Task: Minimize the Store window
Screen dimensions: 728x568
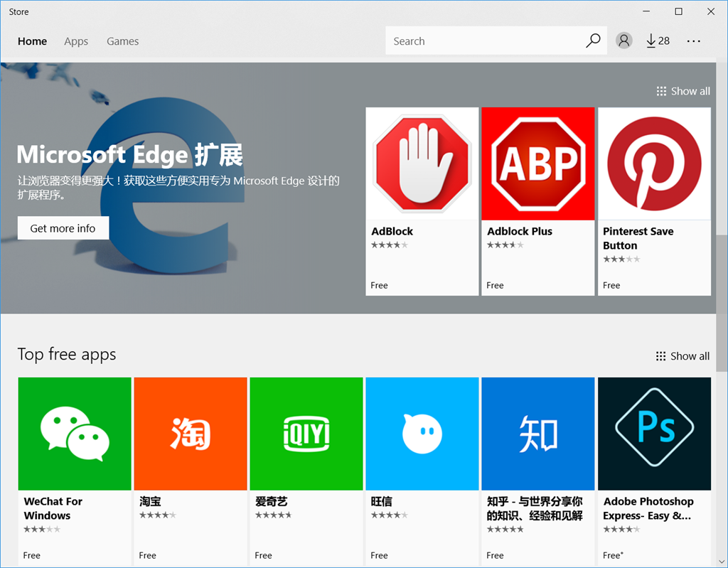Action: click(646, 11)
